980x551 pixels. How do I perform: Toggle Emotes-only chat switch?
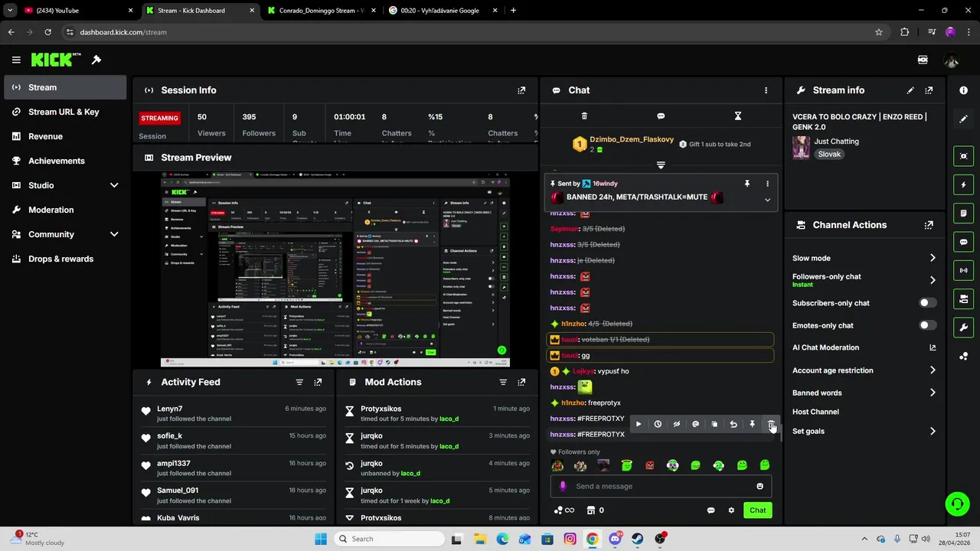tap(927, 325)
